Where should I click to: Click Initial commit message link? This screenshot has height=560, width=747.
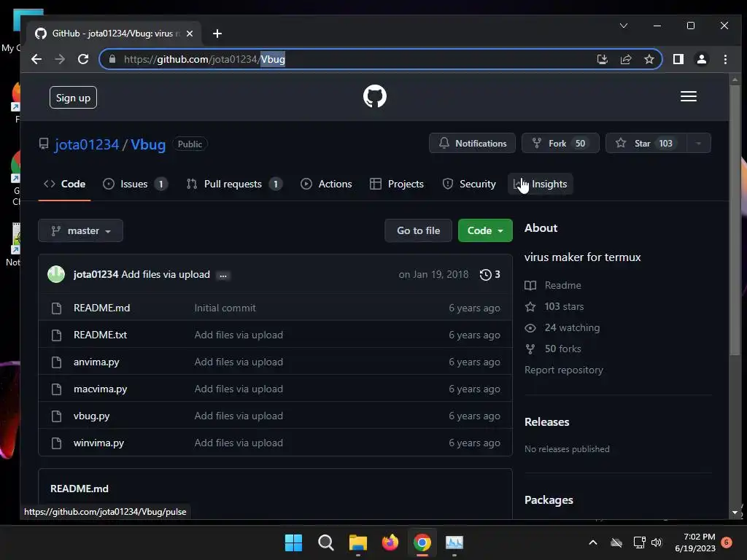(x=225, y=308)
